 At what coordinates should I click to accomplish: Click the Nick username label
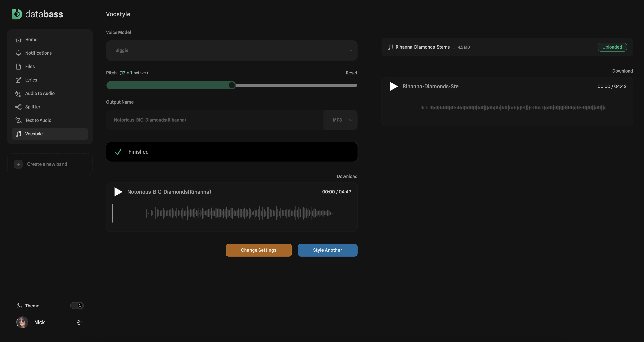coord(39,323)
